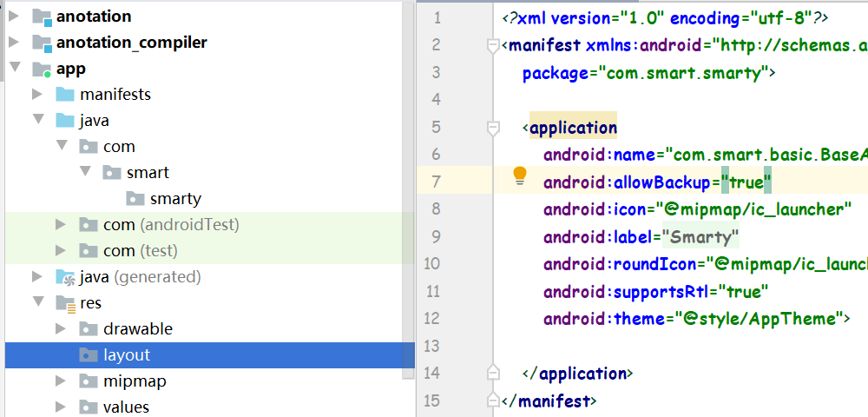Click the drawable folder icon
This screenshot has height=417, width=868.
[x=89, y=329]
